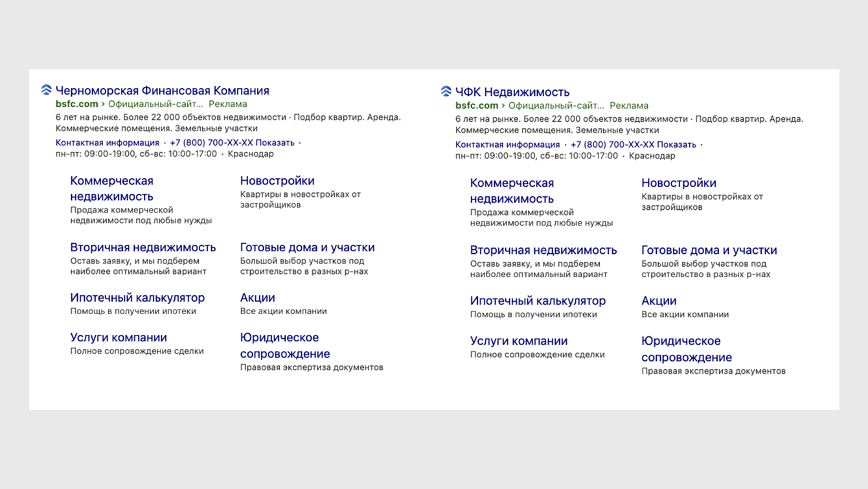This screenshot has height=489, width=868.
Task: Open Ипотечный калькулятор under Черноморская Финансовая Компания
Action: (x=137, y=298)
